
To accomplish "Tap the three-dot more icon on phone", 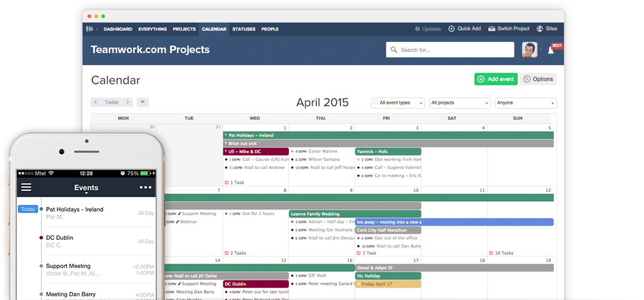I will click(x=146, y=187).
